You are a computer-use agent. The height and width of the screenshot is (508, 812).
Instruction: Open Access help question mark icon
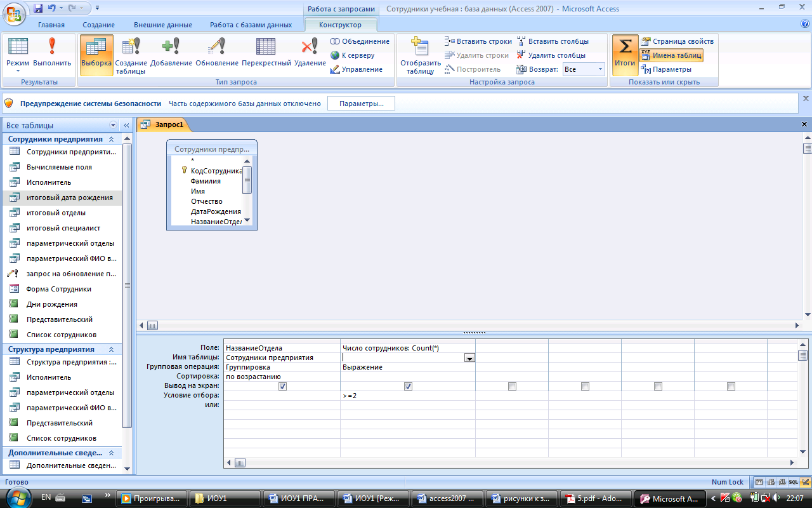tap(806, 24)
